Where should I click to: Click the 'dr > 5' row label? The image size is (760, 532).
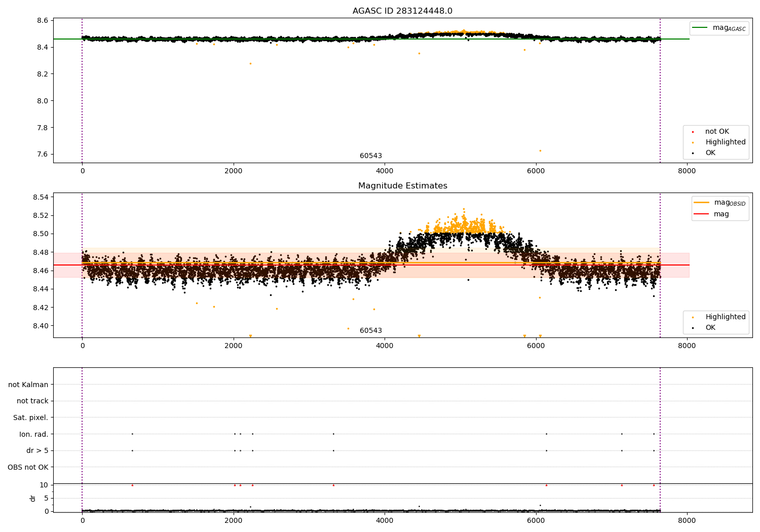click(37, 450)
